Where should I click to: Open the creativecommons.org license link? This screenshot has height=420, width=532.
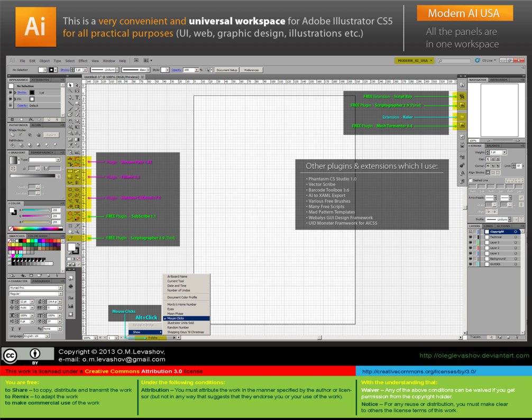click(419, 371)
